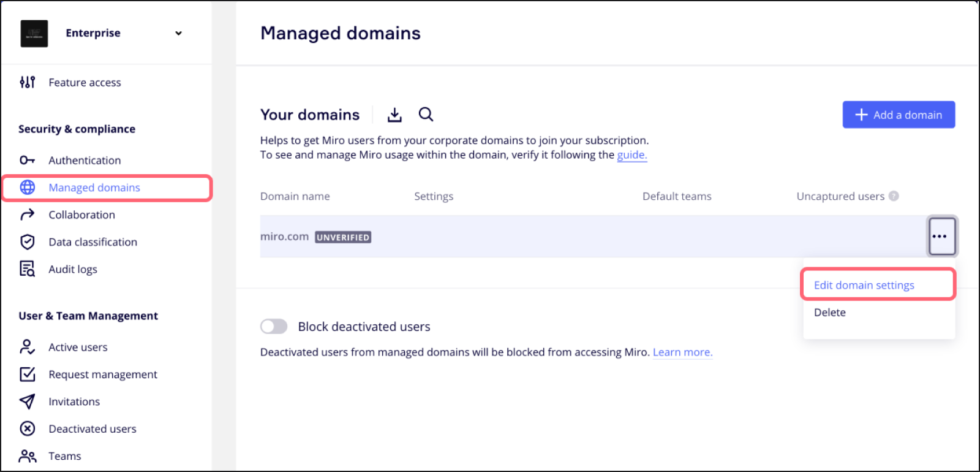Follow the Learn more link
This screenshot has width=980, height=472.
(682, 352)
